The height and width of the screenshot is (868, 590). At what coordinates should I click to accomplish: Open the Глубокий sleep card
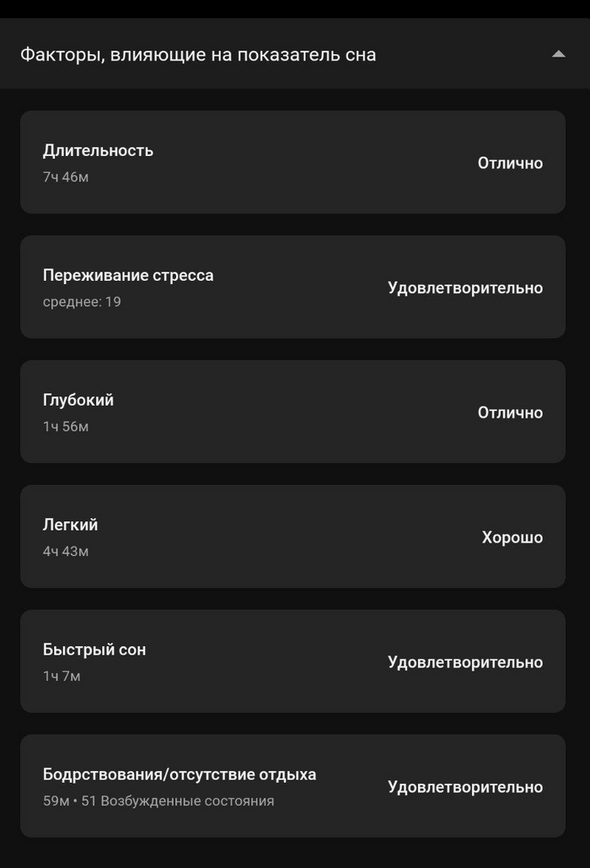coord(292,412)
